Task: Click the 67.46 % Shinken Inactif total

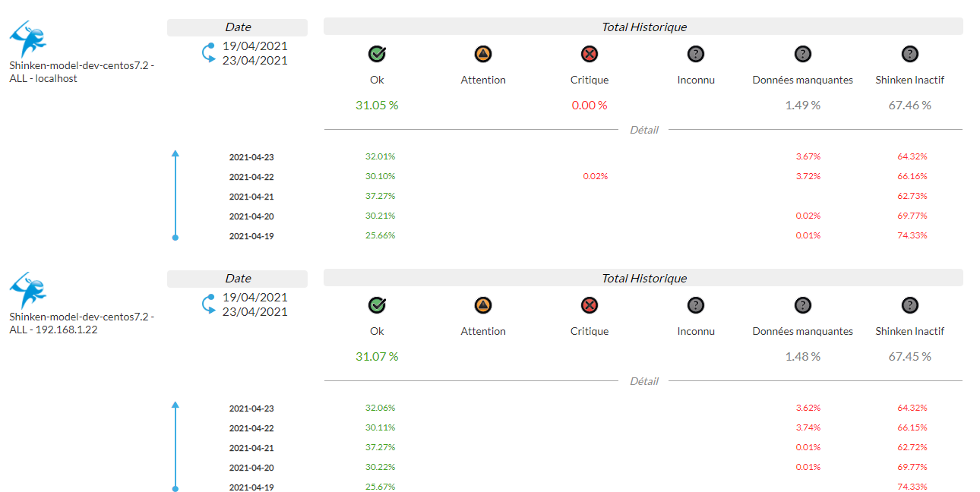Action: point(909,105)
